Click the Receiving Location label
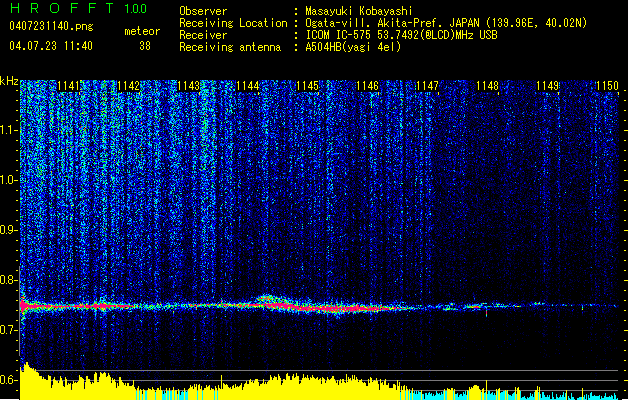 [233, 23]
